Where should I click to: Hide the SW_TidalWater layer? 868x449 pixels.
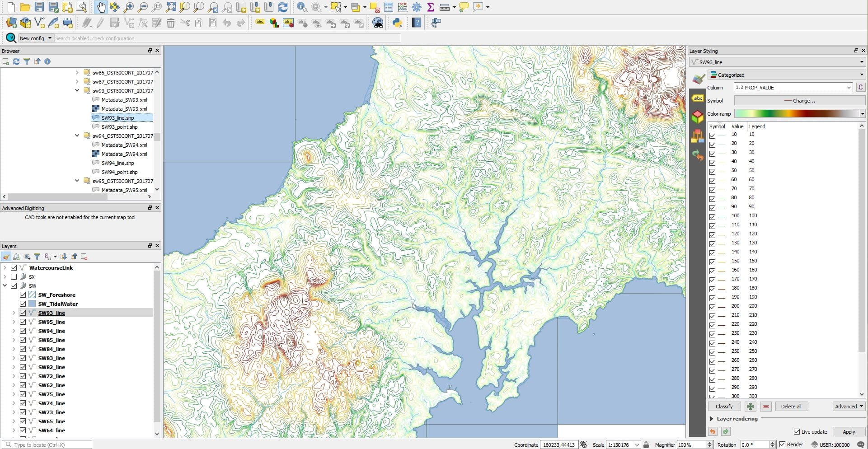pyautogui.click(x=23, y=304)
